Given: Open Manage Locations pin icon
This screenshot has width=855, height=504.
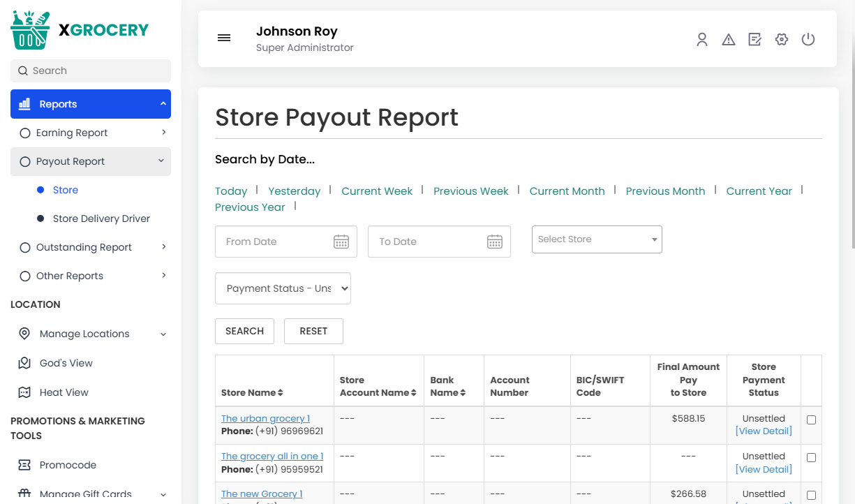Looking at the screenshot, I should [24, 334].
